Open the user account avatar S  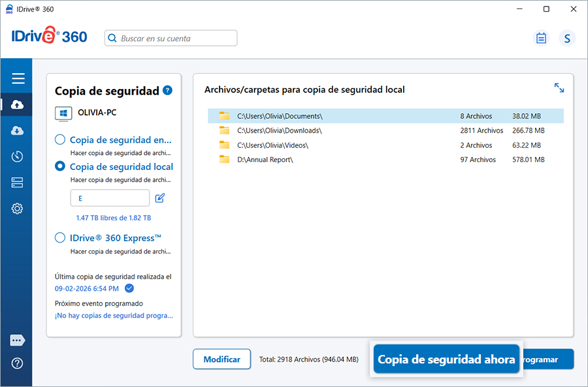[566, 39]
